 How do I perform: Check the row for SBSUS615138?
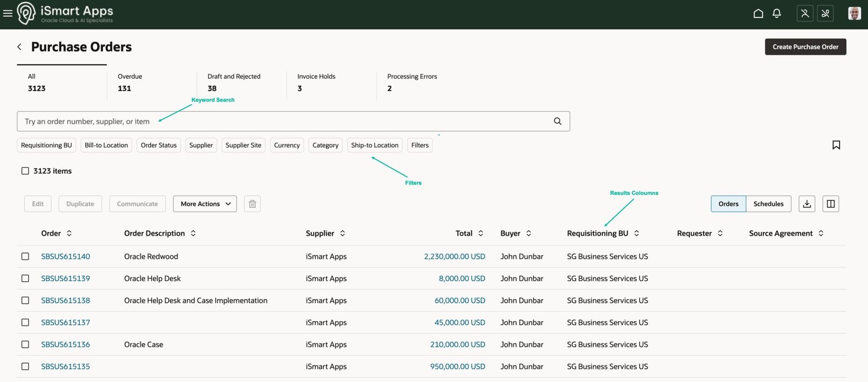click(25, 300)
